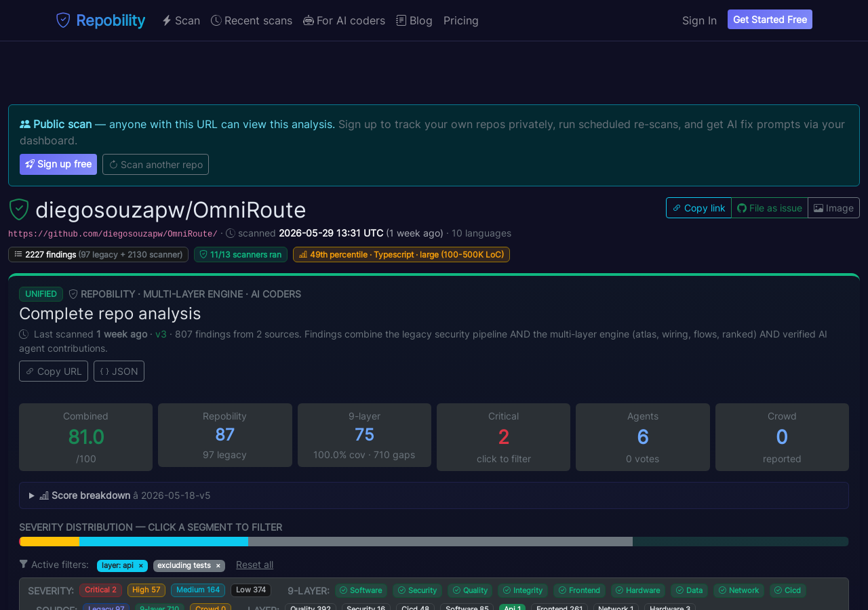Image resolution: width=868 pixels, height=610 pixels.
Task: Click the Critical 2 card to filter
Action: [x=503, y=437]
